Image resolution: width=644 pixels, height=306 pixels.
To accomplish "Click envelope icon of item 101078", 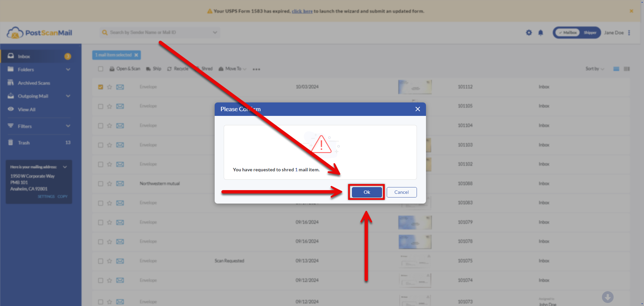I will pos(120,242).
